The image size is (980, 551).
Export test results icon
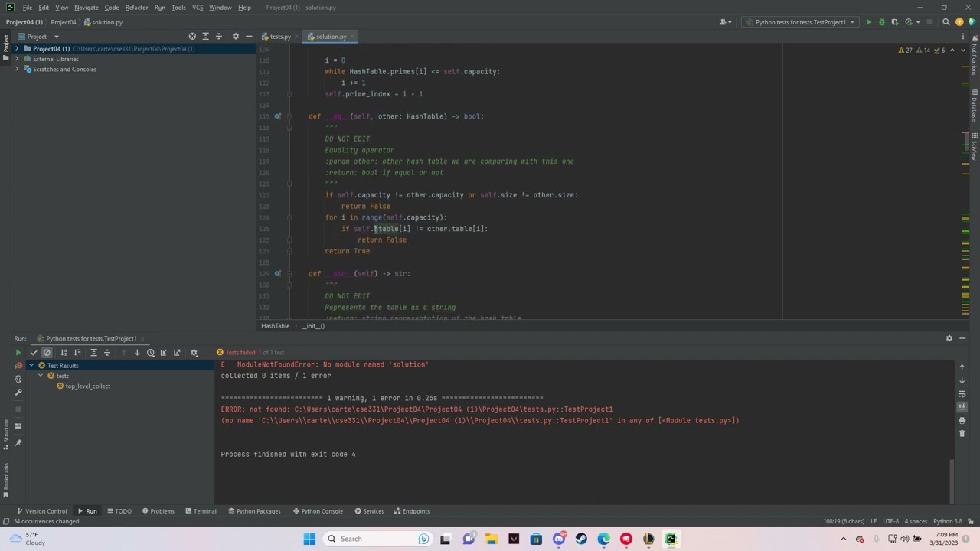coord(177,353)
